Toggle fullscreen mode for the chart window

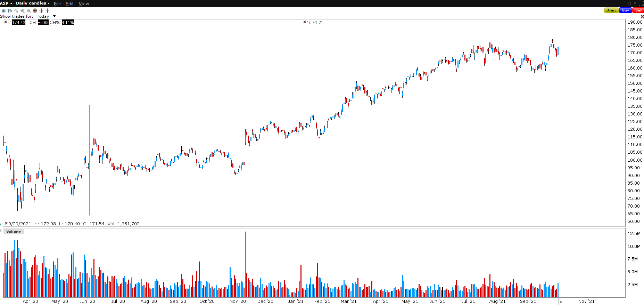point(641,3)
